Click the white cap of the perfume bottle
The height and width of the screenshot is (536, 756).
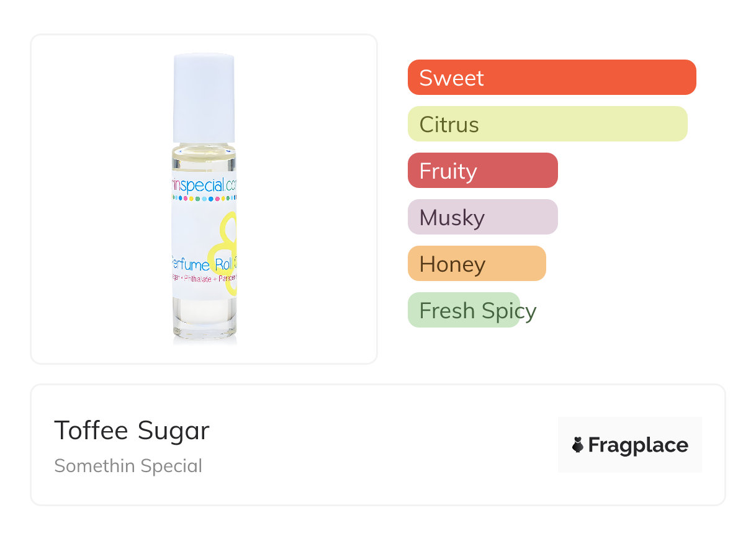[x=204, y=98]
